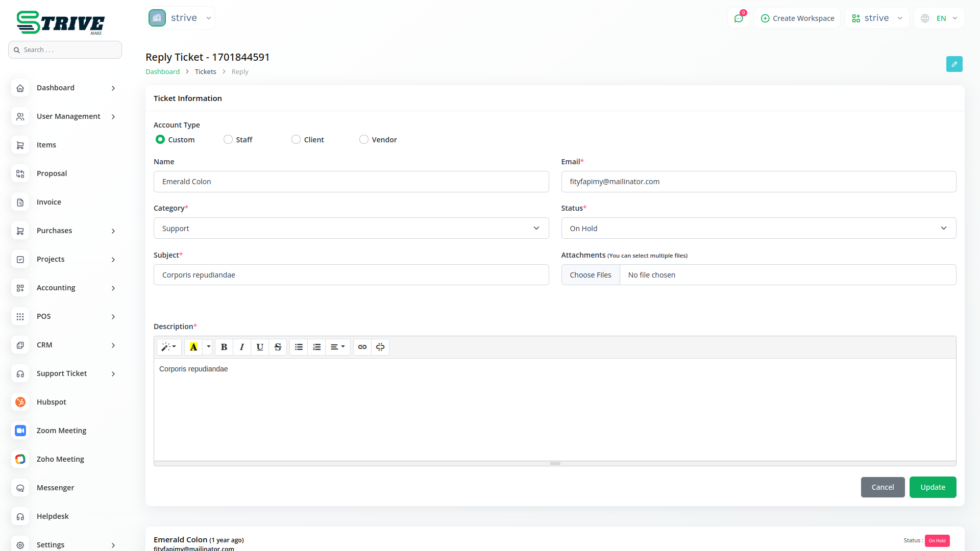Choose Vendor account type radio
980x551 pixels.
click(x=364, y=139)
